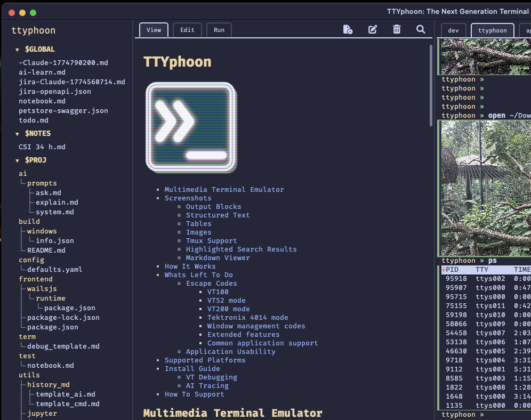This screenshot has width=531, height=420.
Task: Open Window management codes link
Action: pos(256,326)
